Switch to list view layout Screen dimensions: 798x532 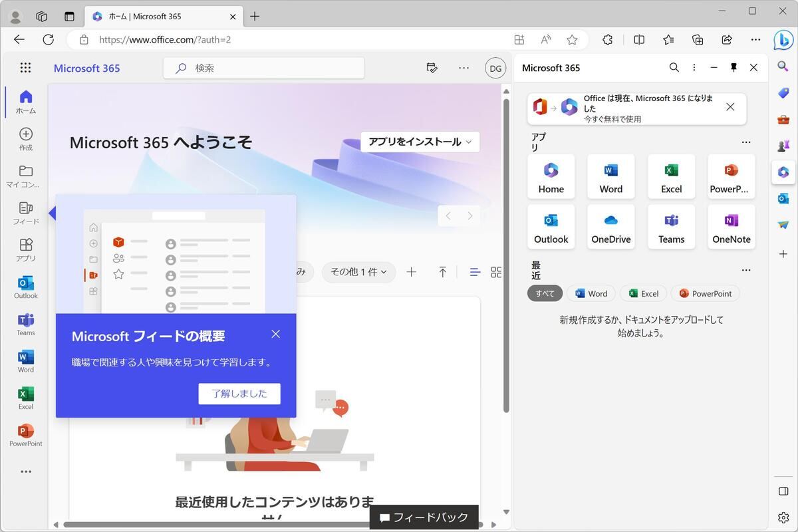coord(475,272)
